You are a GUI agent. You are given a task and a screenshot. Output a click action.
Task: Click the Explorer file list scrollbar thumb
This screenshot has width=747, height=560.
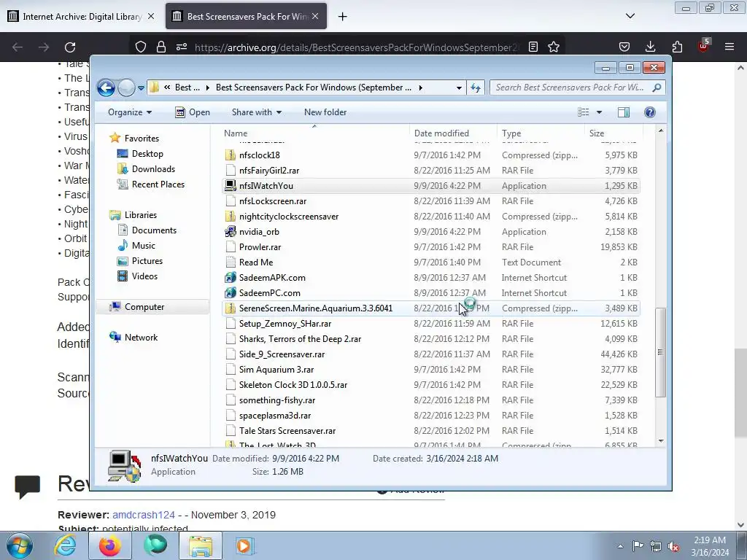point(660,352)
